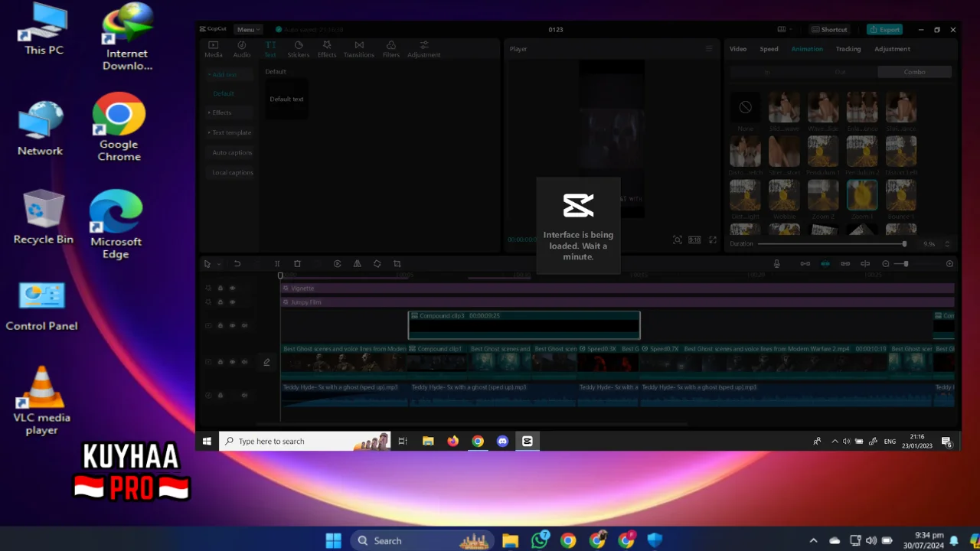Open VLC media player desktop shortcut
The height and width of the screenshot is (551, 980).
coord(41,400)
